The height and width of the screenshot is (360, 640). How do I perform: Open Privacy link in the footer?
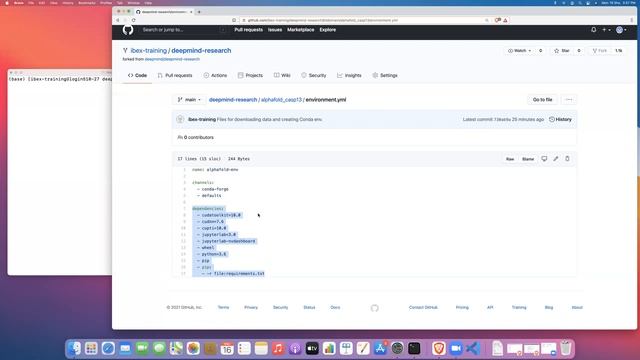[251, 307]
